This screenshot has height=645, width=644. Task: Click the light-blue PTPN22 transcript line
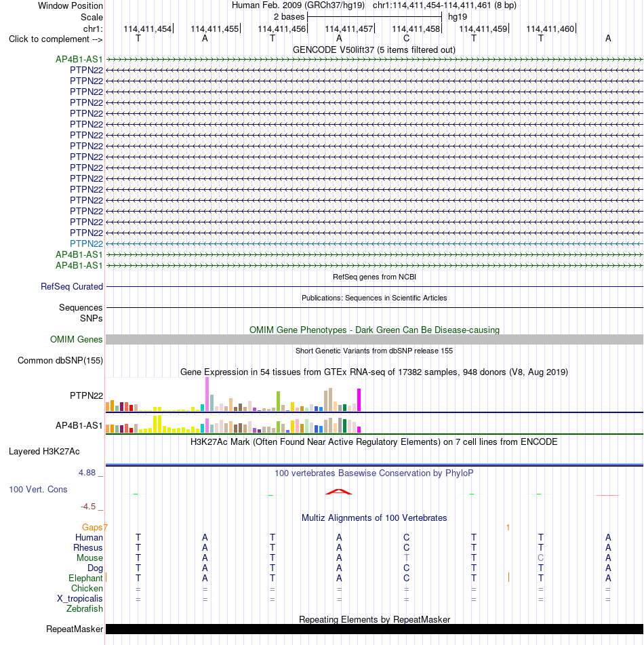374,243
